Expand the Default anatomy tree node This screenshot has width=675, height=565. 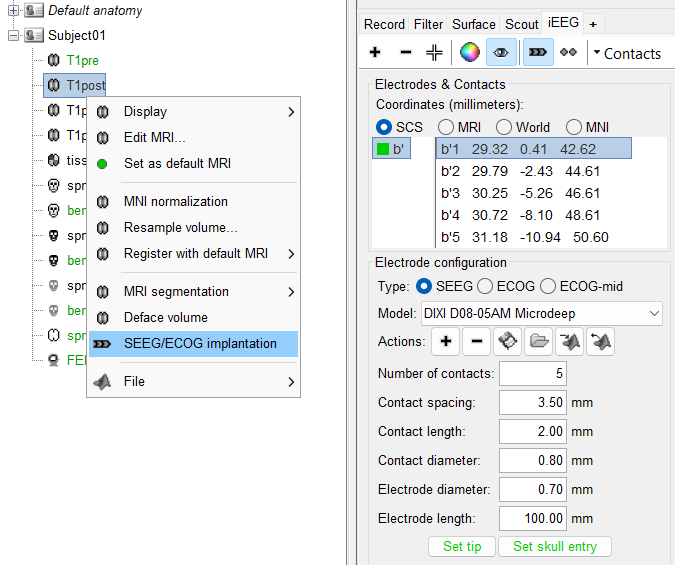point(13,10)
